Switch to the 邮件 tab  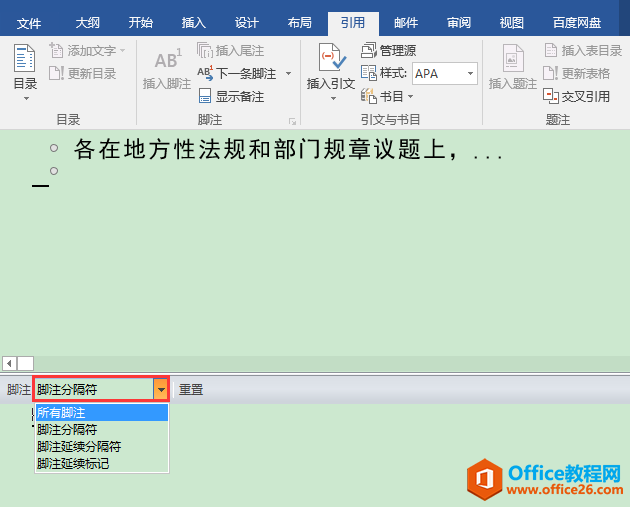click(405, 23)
